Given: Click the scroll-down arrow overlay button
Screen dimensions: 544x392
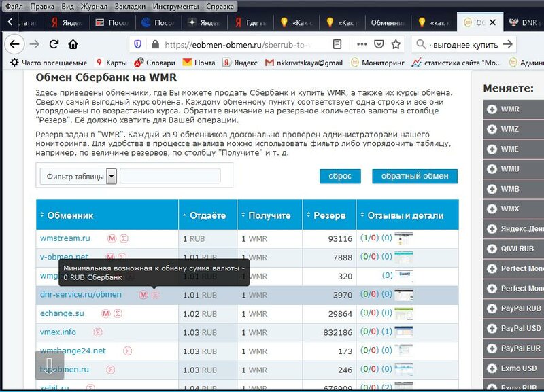Looking at the screenshot, I should [x=49, y=366].
